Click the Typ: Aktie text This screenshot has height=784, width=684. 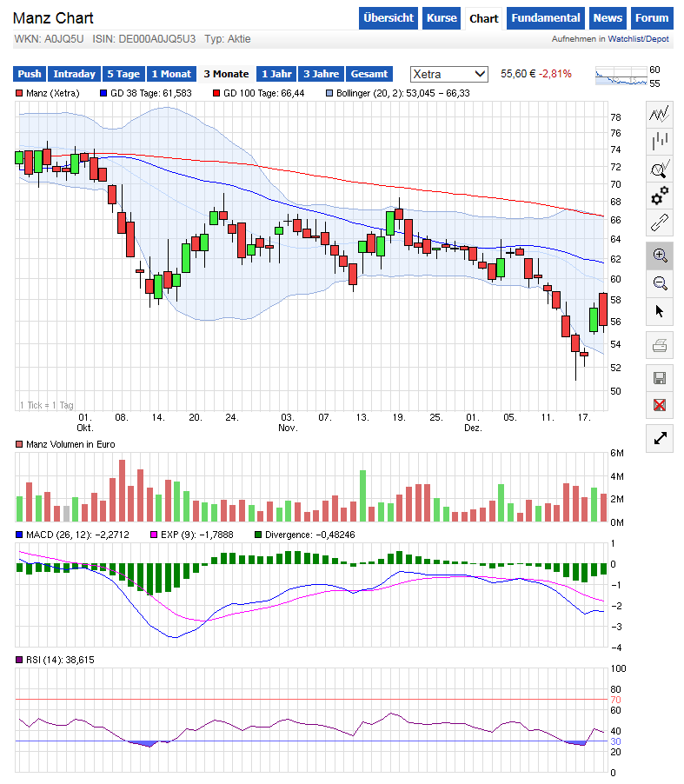tap(228, 39)
